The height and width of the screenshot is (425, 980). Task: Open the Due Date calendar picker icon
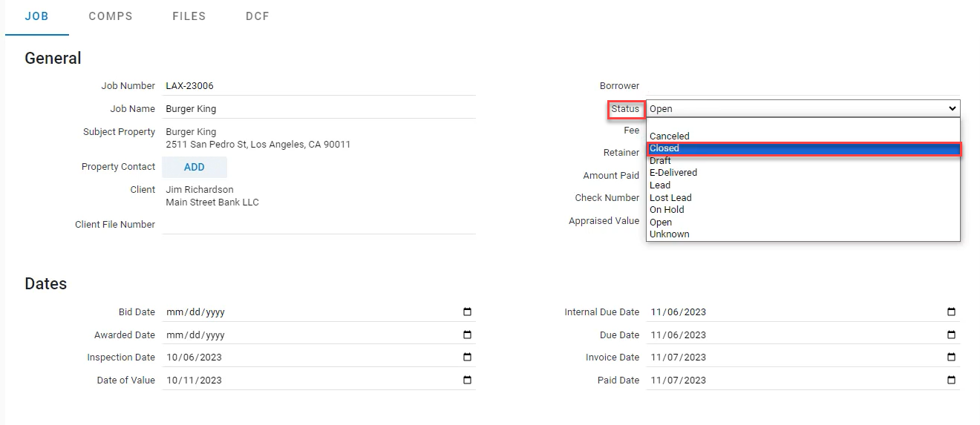(951, 335)
